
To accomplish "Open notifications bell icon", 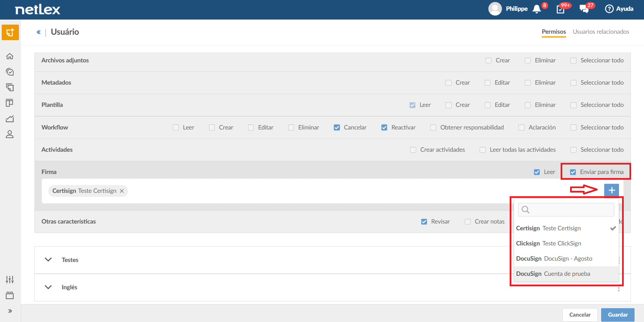I will [x=537, y=9].
